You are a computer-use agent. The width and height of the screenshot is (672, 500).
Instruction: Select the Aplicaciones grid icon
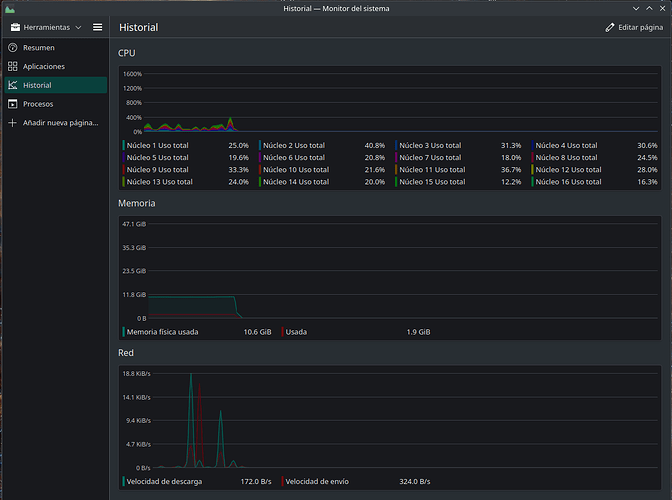pos(13,67)
